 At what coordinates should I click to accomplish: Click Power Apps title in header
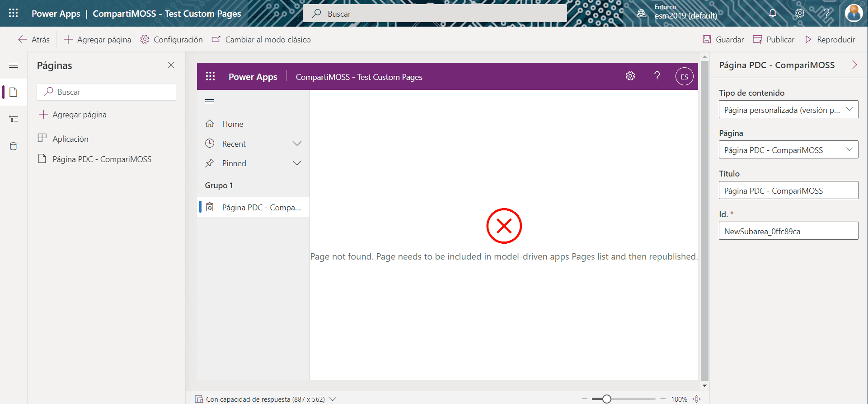[x=56, y=14]
